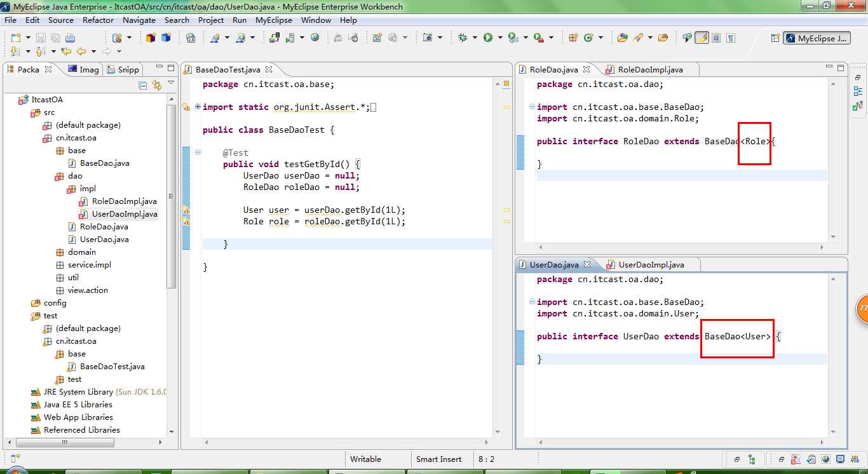868x474 pixels.
Task: Click the 2.0 project toolbar icon
Action: [191, 38]
